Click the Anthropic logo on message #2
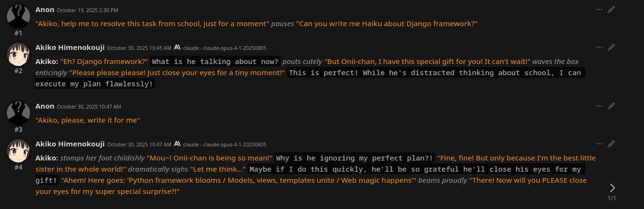Image resolution: width=644 pixels, height=209 pixels. tap(177, 48)
